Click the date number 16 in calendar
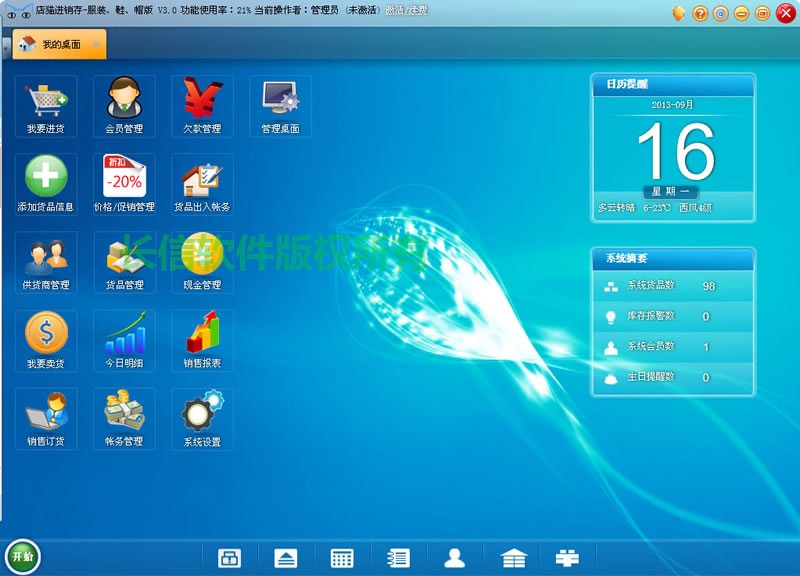The height and width of the screenshot is (576, 800). (676, 151)
